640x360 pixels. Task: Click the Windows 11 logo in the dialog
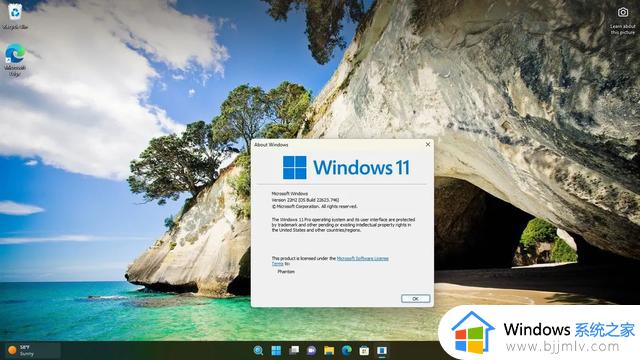point(346,167)
